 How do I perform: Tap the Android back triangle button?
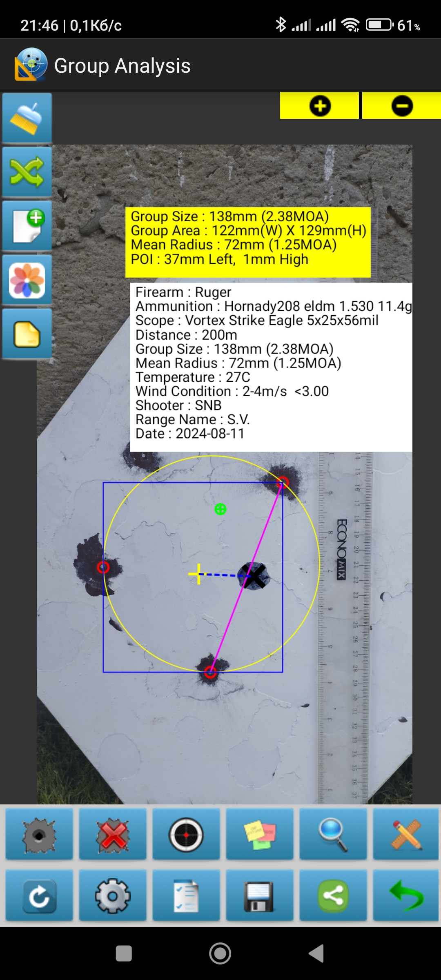click(316, 953)
